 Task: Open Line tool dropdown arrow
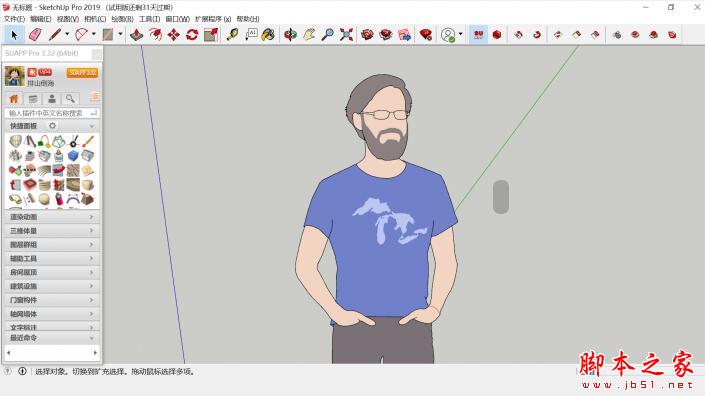[x=67, y=34]
